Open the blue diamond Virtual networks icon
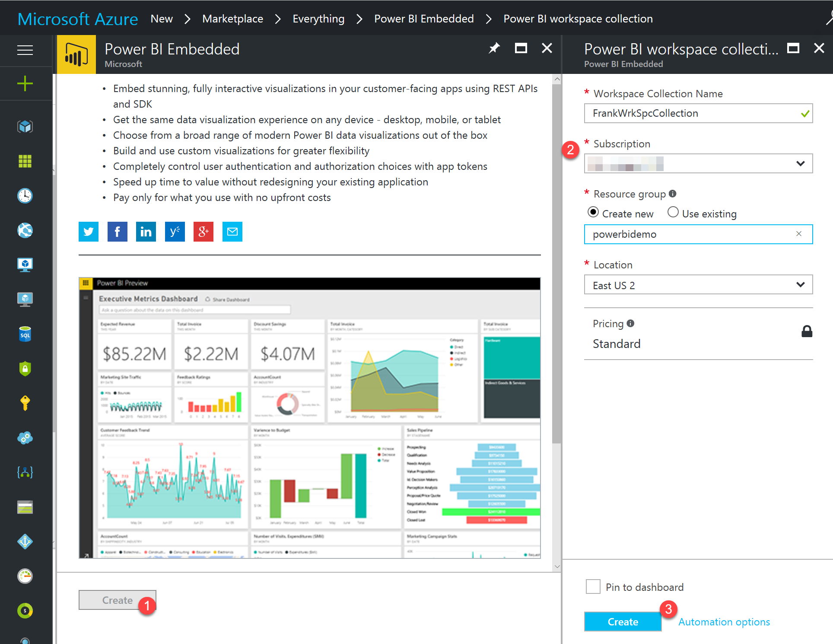The image size is (833, 644). [25, 542]
